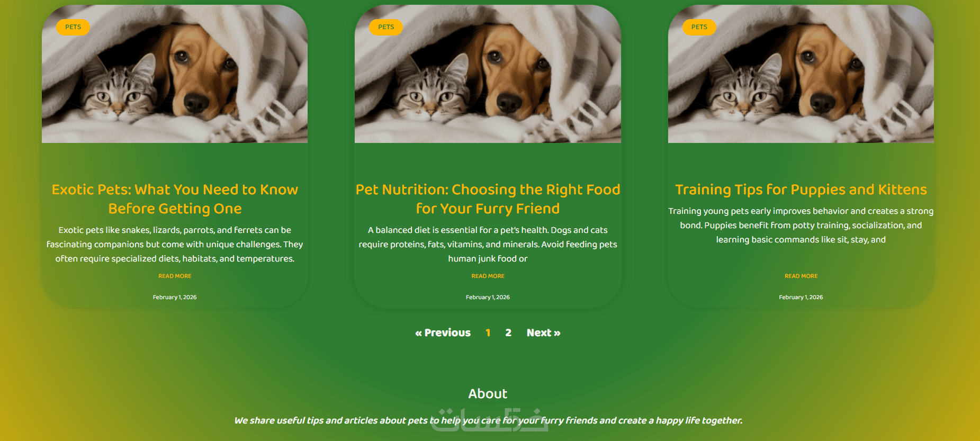Click February 1, 2026 date on Exotic Pets card
980x441 pixels.
(x=175, y=298)
